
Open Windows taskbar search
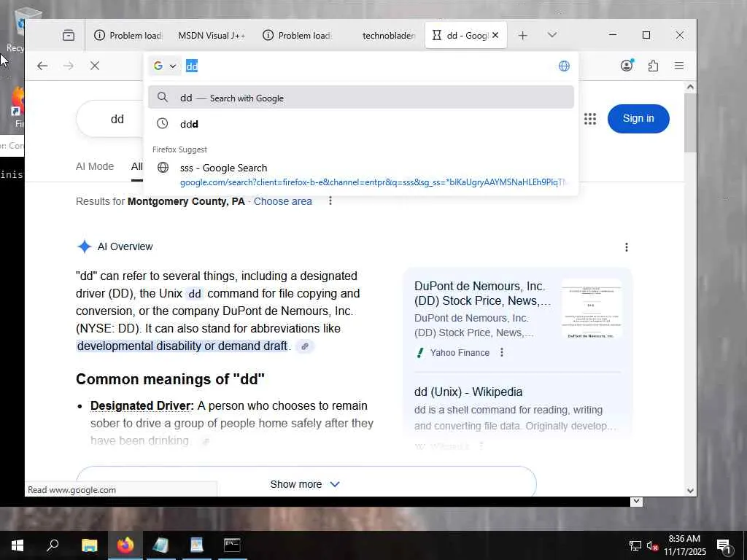coord(53,545)
